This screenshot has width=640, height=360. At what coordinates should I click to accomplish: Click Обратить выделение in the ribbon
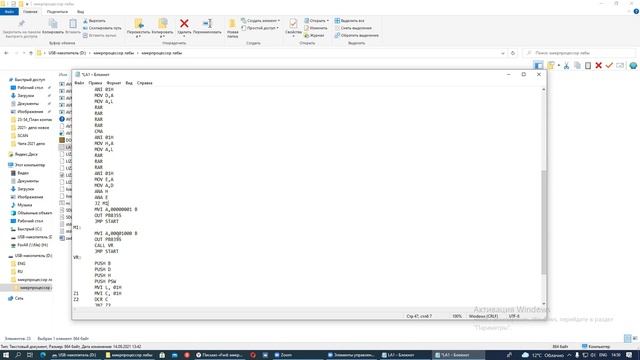click(357, 36)
